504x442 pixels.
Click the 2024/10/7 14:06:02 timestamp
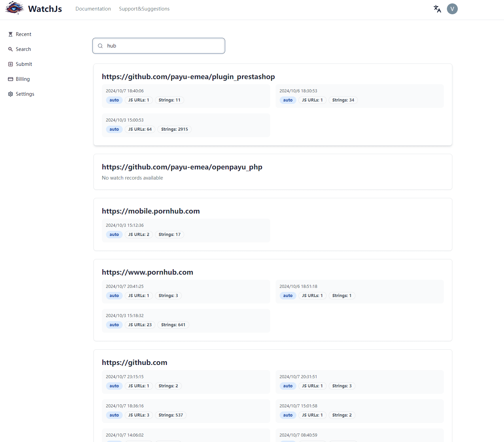125,435
